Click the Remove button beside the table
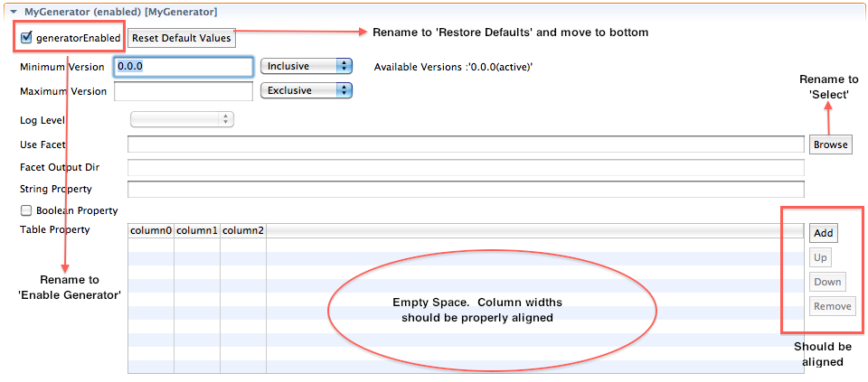The width and height of the screenshot is (868, 382). (x=832, y=306)
